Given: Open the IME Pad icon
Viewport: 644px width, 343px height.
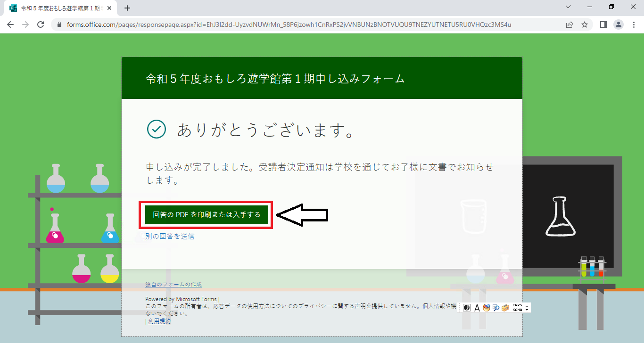Looking at the screenshot, I should coord(487,308).
